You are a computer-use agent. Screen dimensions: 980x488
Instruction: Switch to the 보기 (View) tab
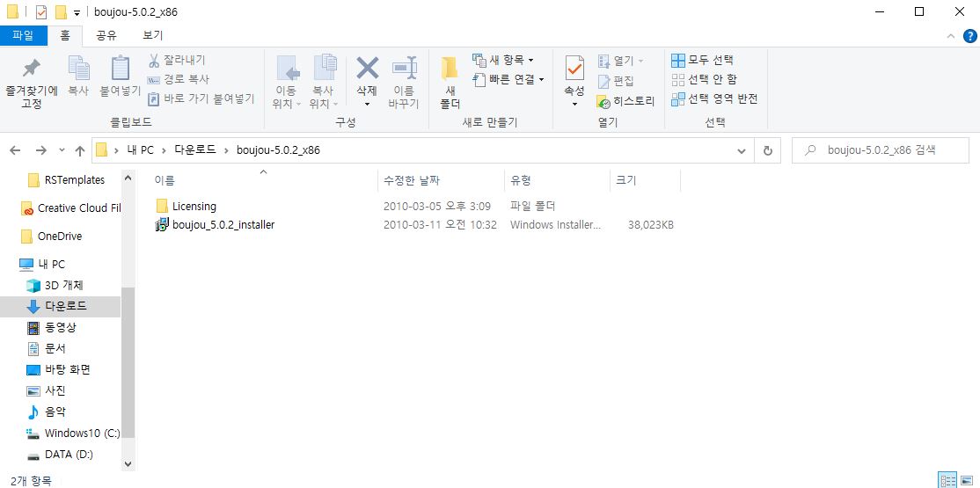coord(153,35)
